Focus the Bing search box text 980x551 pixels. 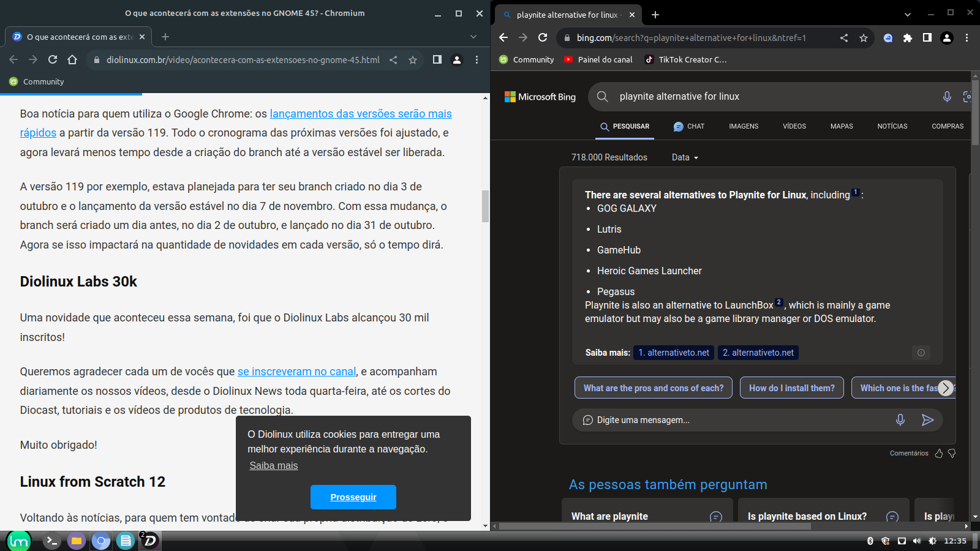(x=679, y=97)
